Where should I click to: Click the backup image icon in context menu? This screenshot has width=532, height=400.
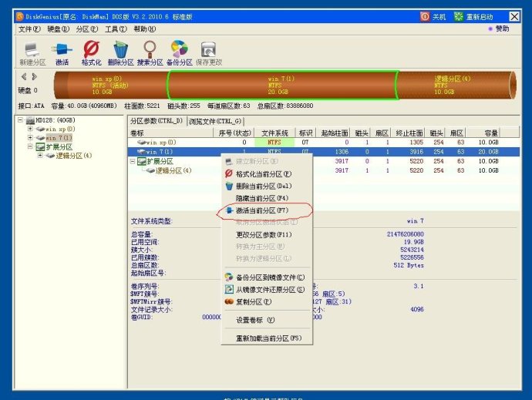click(x=229, y=277)
